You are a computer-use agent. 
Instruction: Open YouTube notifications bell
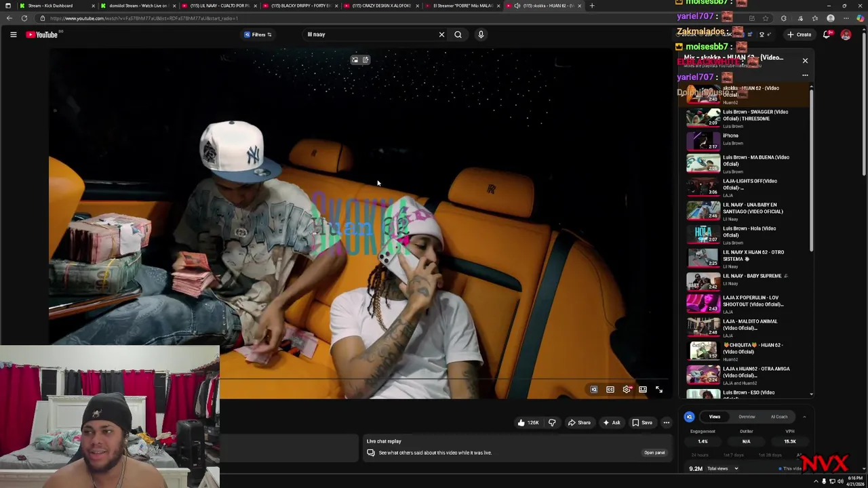click(x=827, y=35)
